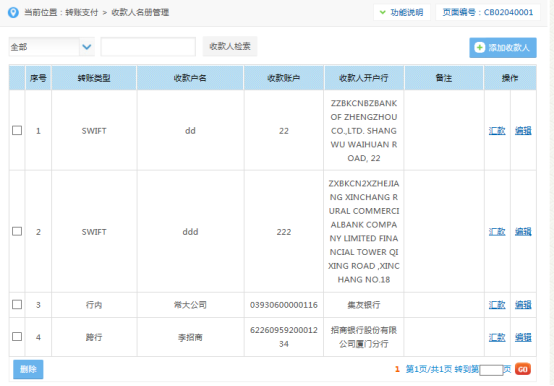The height and width of the screenshot is (386, 554).
Task: Click 编辑 link for 李招商
Action: click(x=523, y=337)
